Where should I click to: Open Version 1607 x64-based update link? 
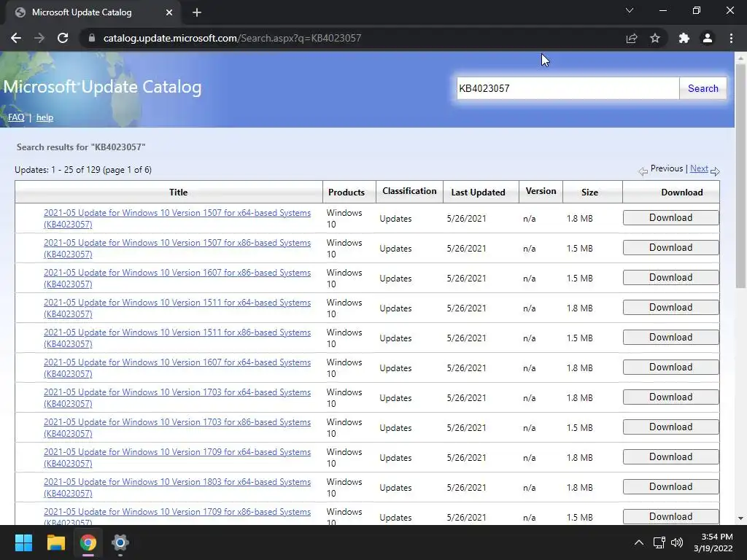click(177, 368)
